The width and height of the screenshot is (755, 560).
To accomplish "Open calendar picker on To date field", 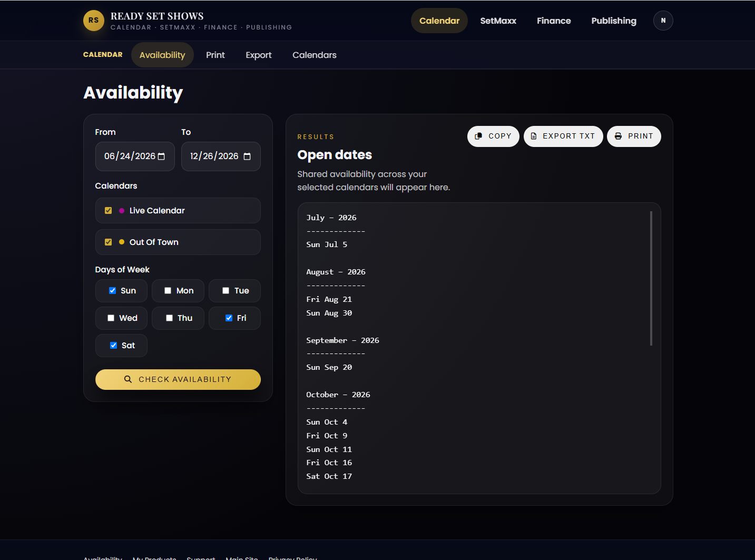I will point(247,156).
